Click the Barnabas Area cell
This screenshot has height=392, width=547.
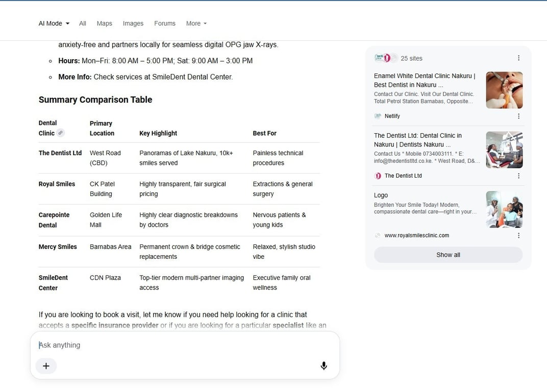110,247
